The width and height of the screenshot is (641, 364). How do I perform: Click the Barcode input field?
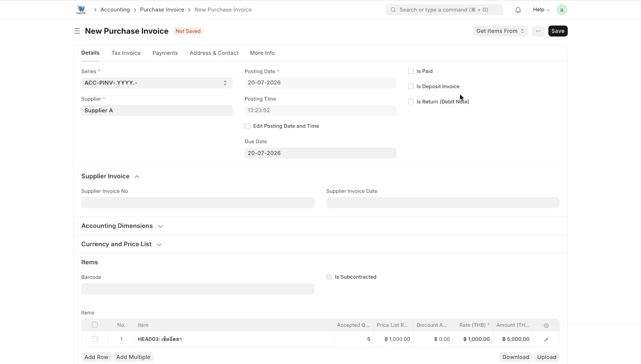(x=198, y=289)
